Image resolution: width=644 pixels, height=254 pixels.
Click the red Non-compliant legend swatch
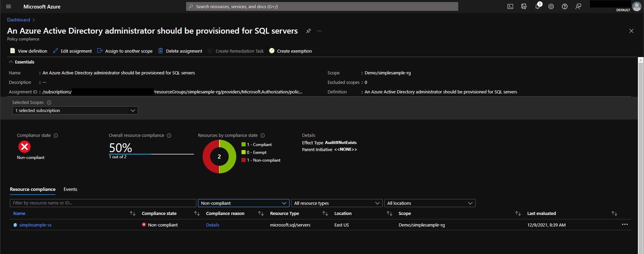coord(244,160)
